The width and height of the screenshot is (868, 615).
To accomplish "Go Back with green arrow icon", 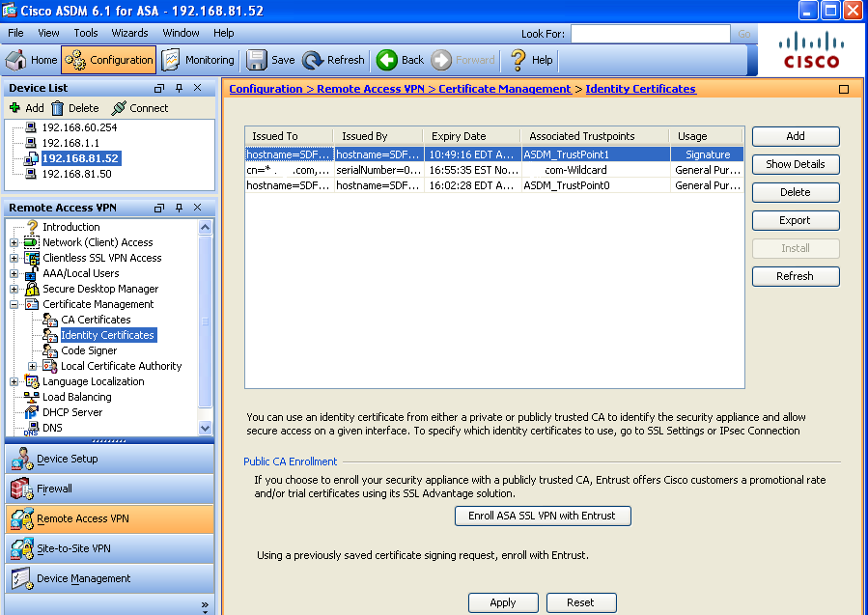I will (386, 60).
